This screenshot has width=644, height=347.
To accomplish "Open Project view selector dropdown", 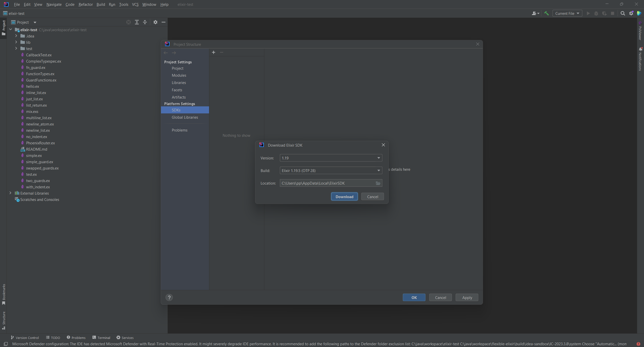I will (24, 22).
